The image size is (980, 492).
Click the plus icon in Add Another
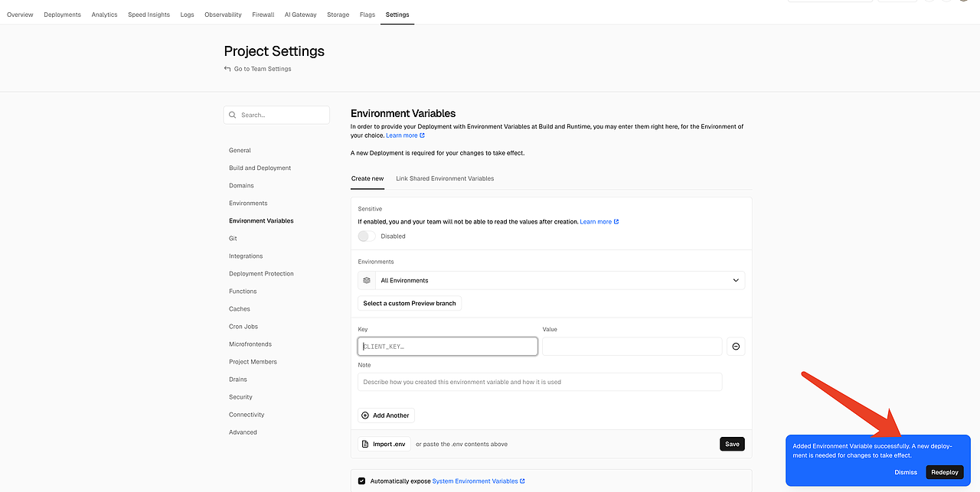pyautogui.click(x=365, y=415)
